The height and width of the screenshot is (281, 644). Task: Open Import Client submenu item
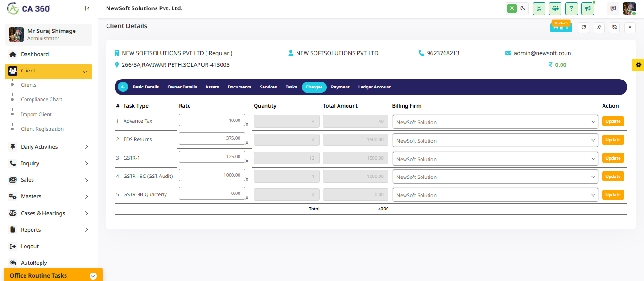point(36,114)
